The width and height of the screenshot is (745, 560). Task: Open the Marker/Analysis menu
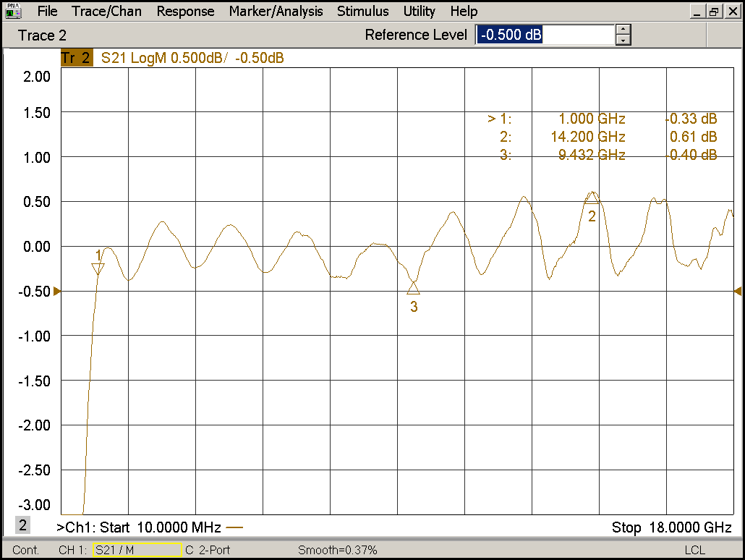tap(276, 11)
